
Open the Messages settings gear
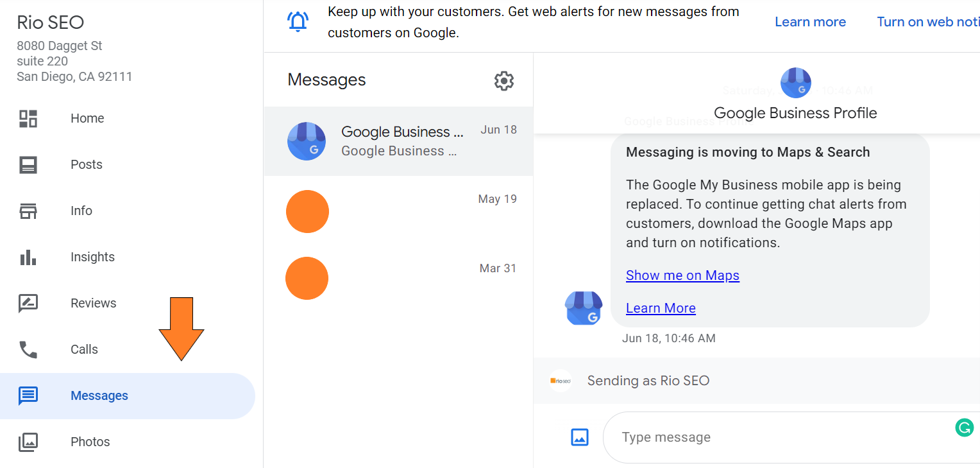pos(504,81)
